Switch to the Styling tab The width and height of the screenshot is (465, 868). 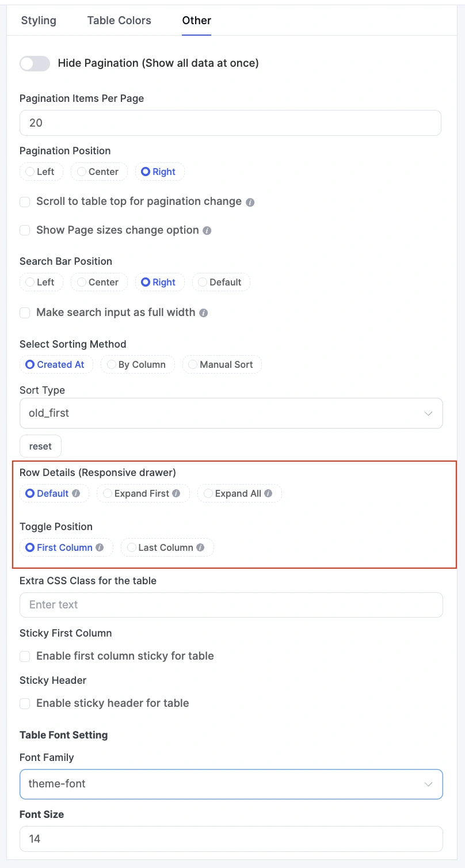[38, 21]
